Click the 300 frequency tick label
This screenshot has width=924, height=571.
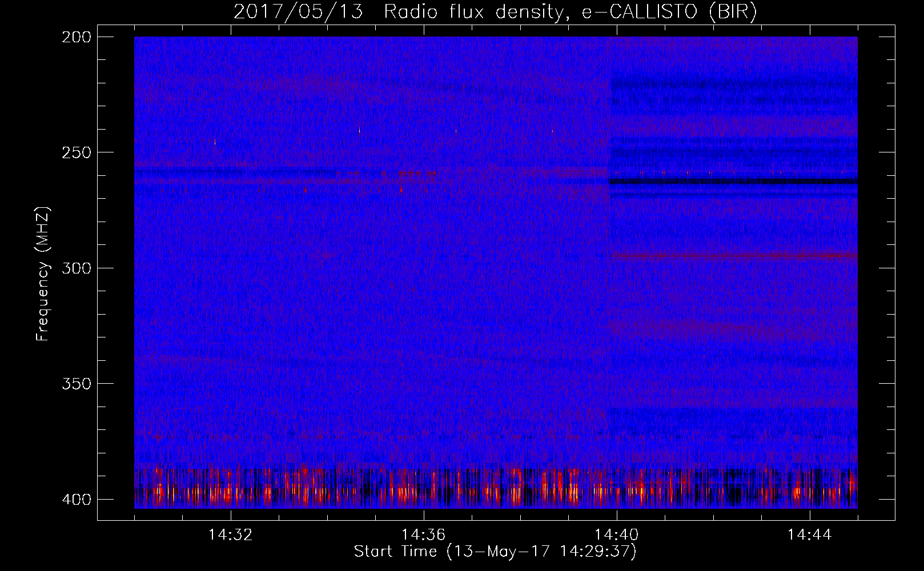76,268
